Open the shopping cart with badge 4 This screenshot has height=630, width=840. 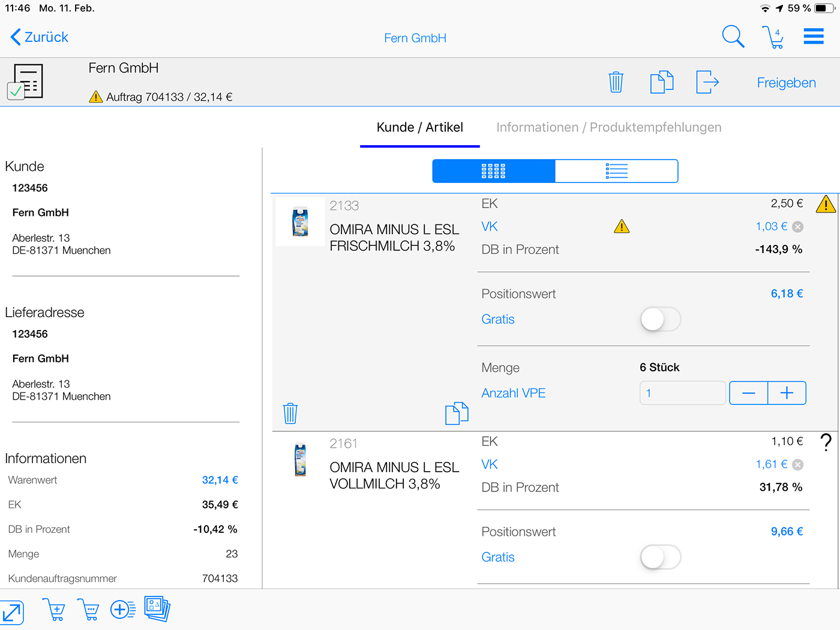[773, 37]
